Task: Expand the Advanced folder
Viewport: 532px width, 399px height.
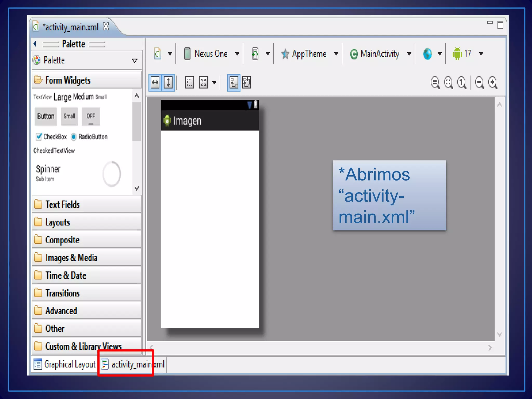Action: (x=86, y=311)
